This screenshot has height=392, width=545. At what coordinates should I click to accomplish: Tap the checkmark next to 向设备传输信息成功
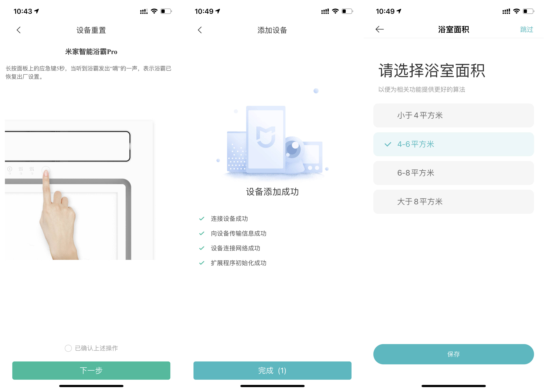pos(202,233)
